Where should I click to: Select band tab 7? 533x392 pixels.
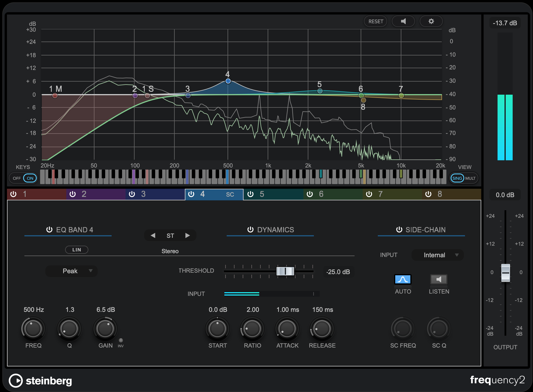(x=392, y=194)
